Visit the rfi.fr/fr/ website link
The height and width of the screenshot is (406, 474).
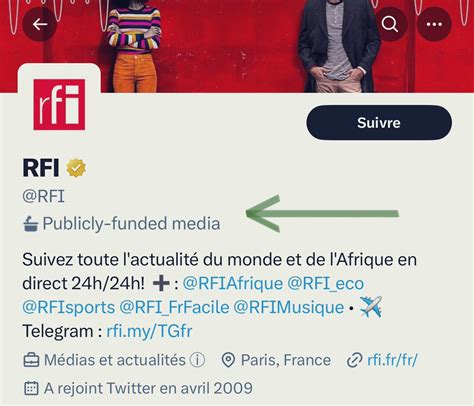392,360
